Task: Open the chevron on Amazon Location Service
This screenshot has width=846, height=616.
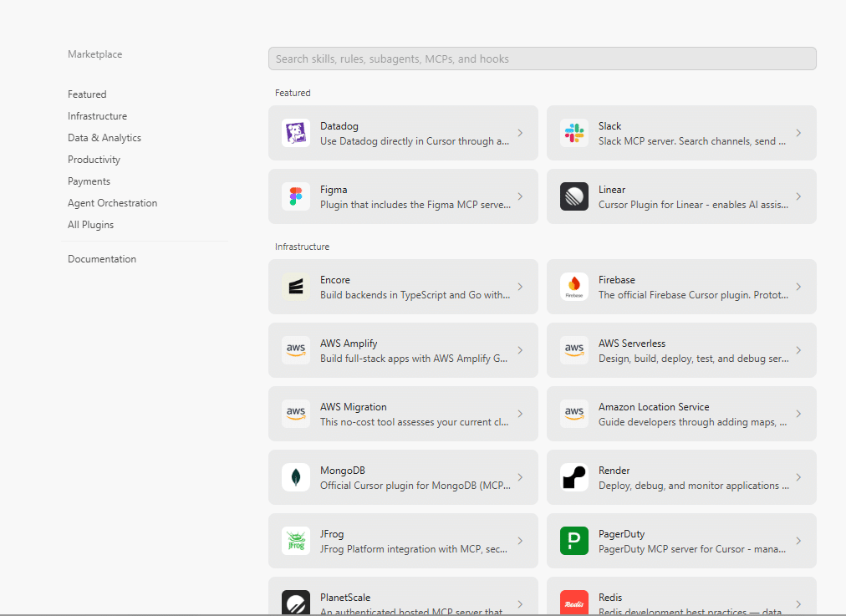Action: point(798,414)
